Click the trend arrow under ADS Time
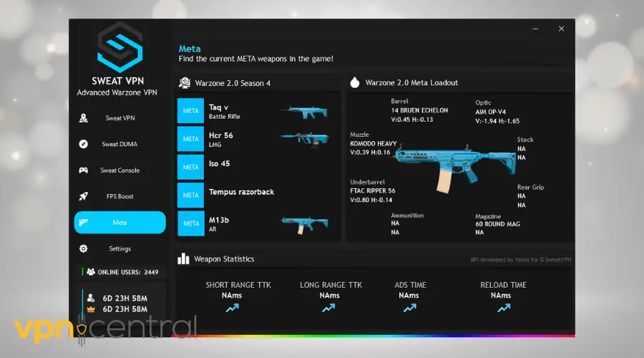Screen dimensions: 644x358 (x=409, y=308)
